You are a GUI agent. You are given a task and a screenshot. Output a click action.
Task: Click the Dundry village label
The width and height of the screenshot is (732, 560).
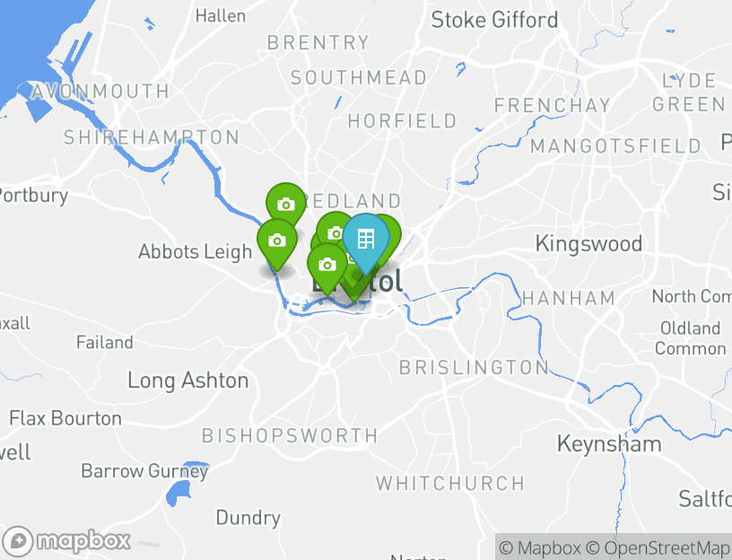pyautogui.click(x=248, y=518)
